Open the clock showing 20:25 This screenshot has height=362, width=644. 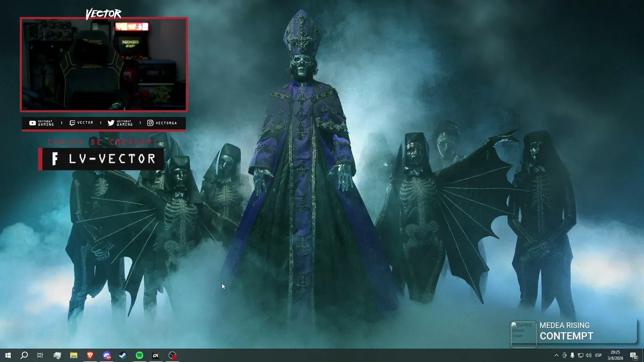click(615, 355)
